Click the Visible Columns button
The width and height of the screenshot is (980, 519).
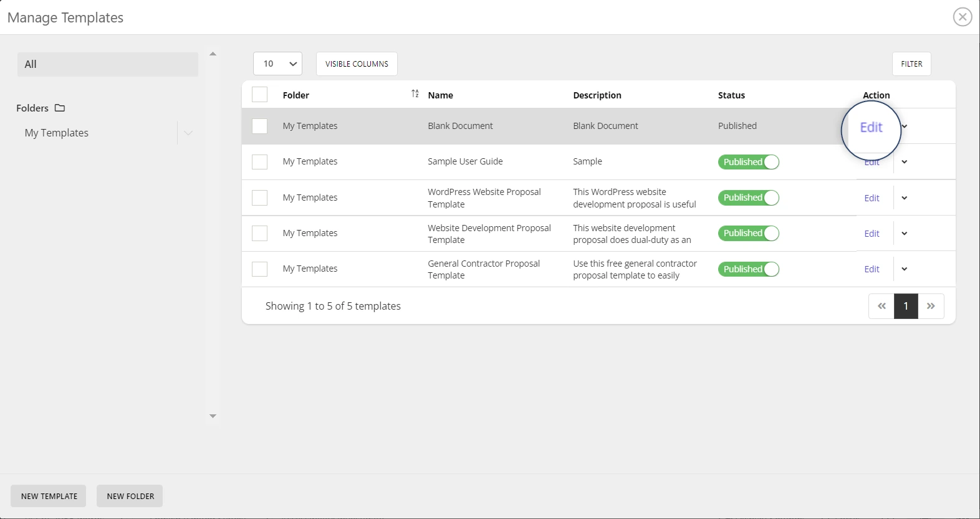coord(357,64)
